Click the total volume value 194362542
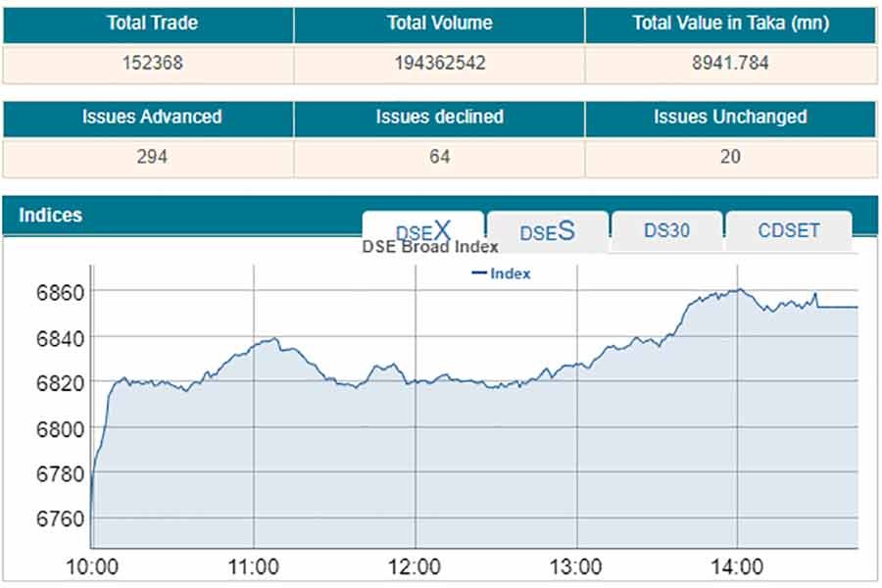The image size is (882, 588). (x=439, y=64)
